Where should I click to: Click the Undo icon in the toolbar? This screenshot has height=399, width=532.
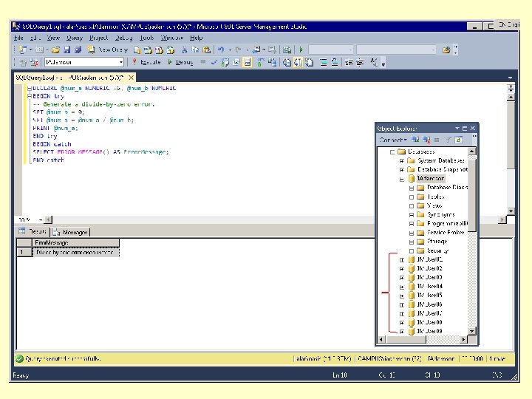click(220, 50)
